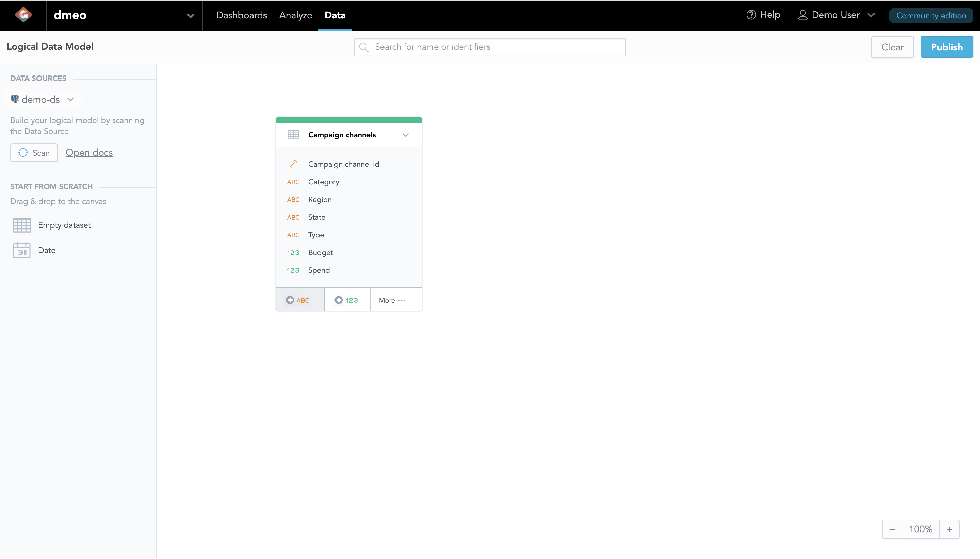Expand the demo-ds data source dropdown

tap(43, 99)
